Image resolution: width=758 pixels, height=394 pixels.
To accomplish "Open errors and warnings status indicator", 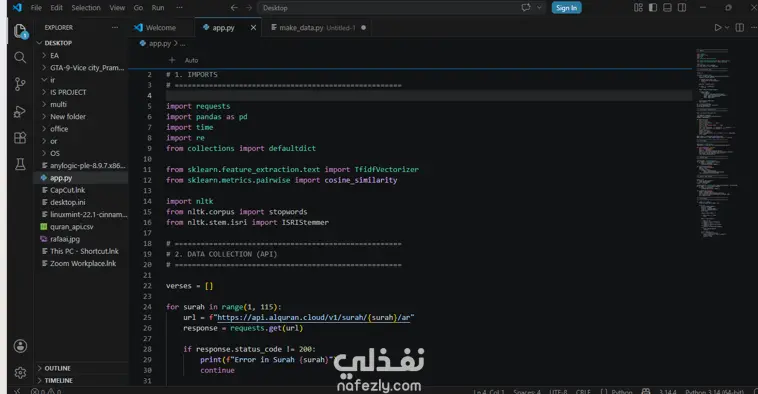I will point(46,391).
